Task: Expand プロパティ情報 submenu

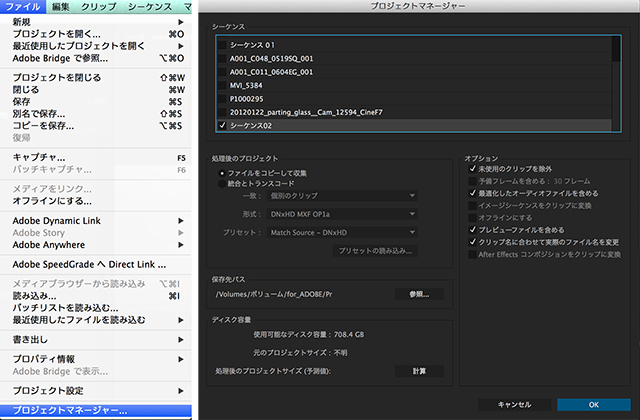Action: tap(96, 359)
